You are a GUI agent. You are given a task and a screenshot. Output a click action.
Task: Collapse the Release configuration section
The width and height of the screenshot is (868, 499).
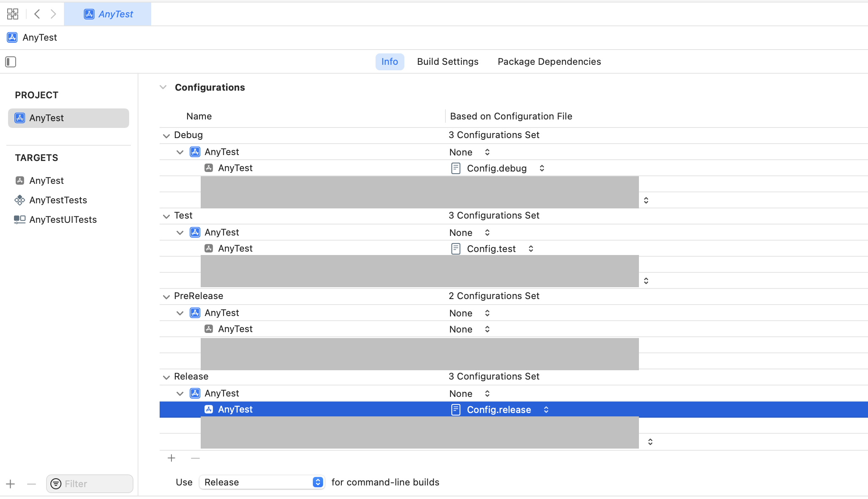click(166, 376)
